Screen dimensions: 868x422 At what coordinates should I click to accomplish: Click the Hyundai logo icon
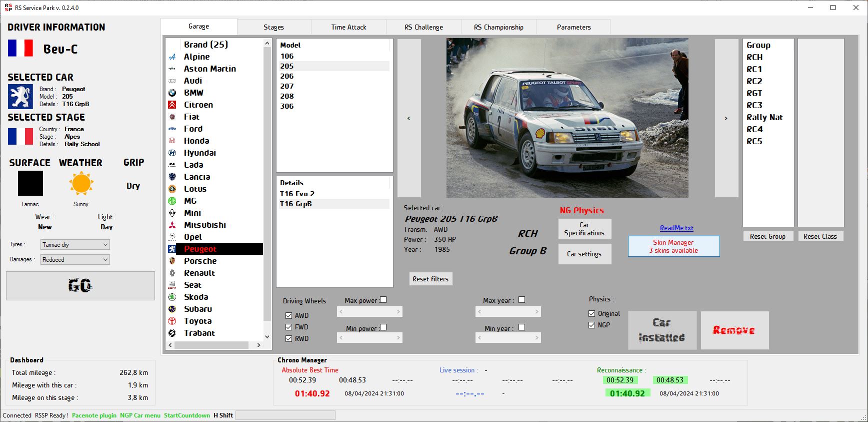(172, 153)
